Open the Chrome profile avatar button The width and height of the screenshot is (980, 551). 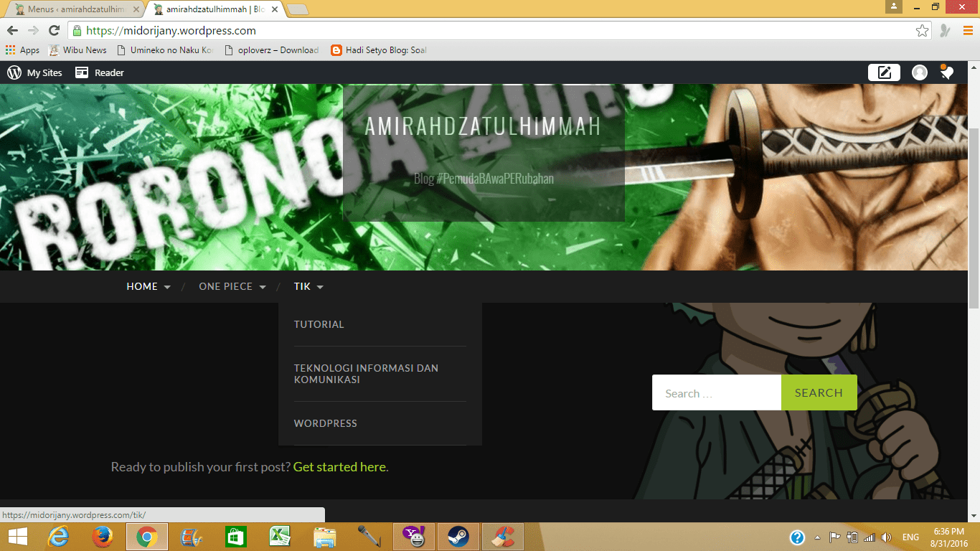click(893, 6)
